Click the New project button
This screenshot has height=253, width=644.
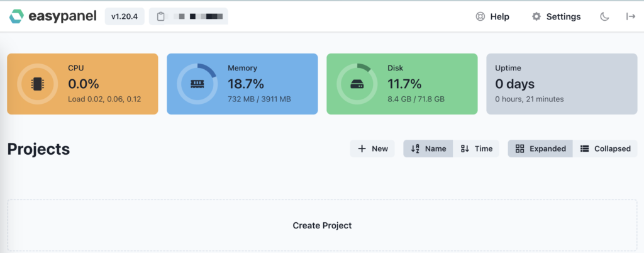tap(372, 149)
